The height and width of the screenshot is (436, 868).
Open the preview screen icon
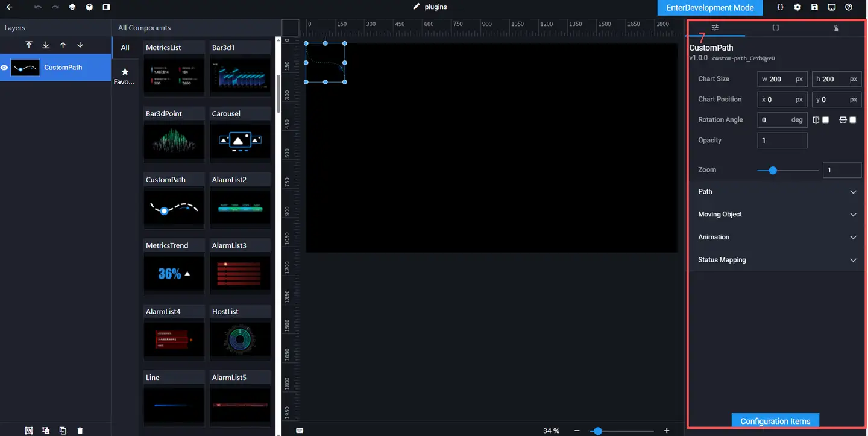point(831,7)
